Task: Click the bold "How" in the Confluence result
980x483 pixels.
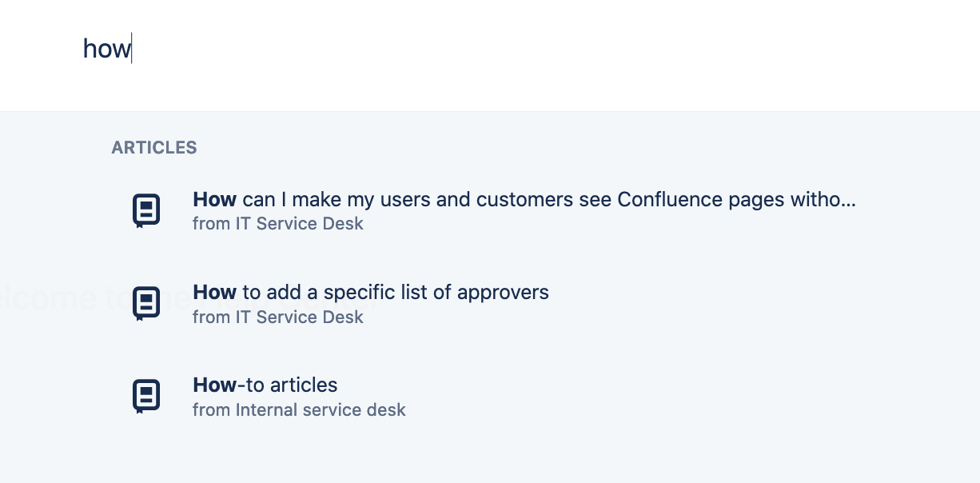Action: coord(214,199)
